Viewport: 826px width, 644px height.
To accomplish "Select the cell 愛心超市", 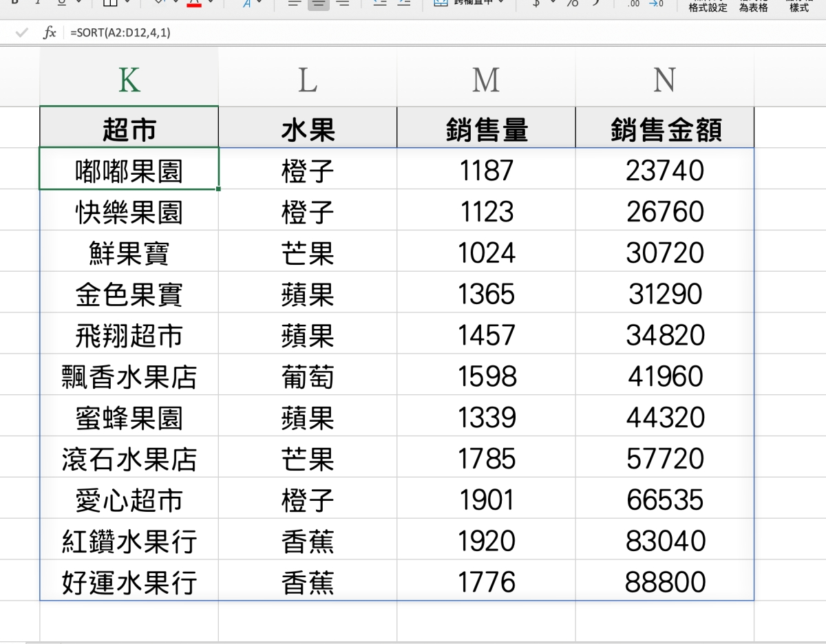I will [x=129, y=498].
